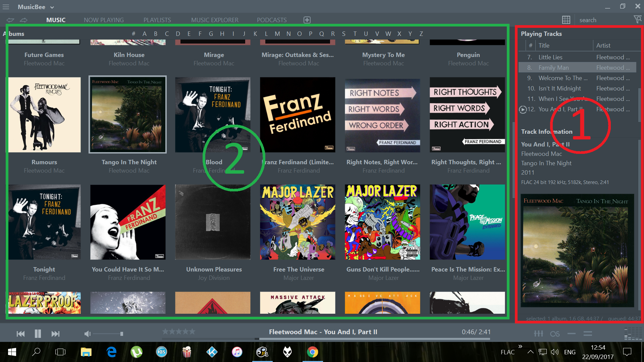644x362 pixels.
Task: Open Google Chrome from the taskbar
Action: pyautogui.click(x=313, y=352)
